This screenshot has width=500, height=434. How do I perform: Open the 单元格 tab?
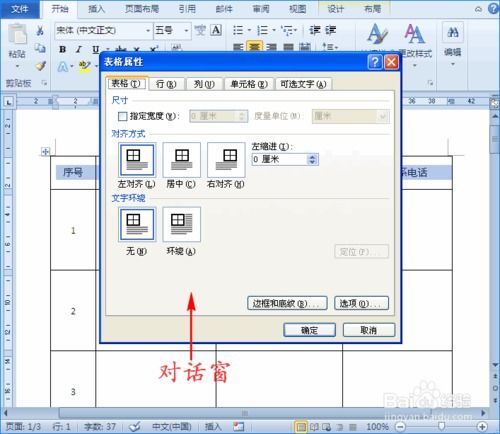point(249,84)
